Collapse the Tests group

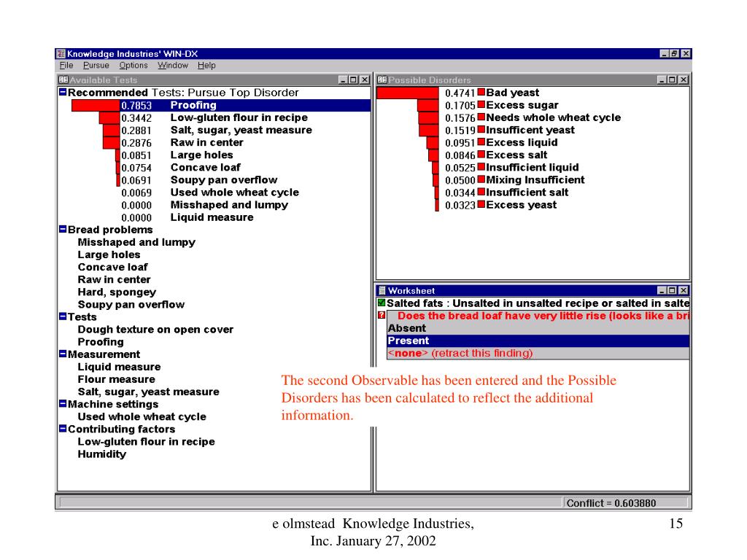[63, 316]
